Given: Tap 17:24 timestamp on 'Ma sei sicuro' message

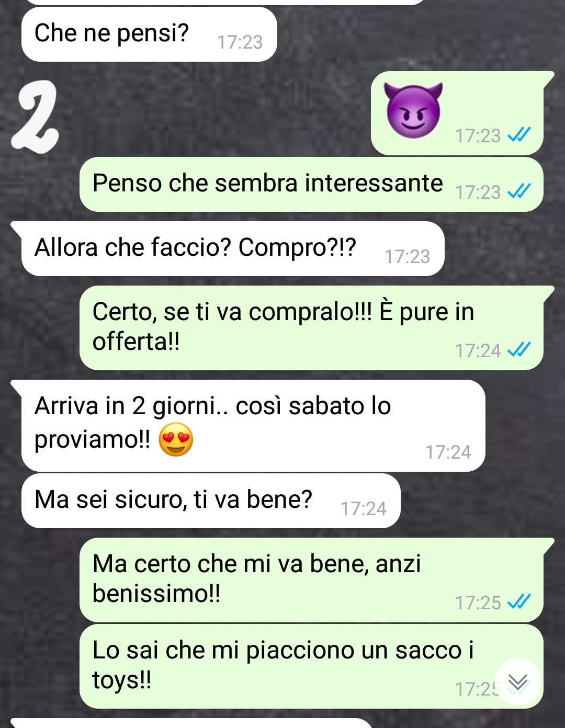Looking at the screenshot, I should 363,508.
